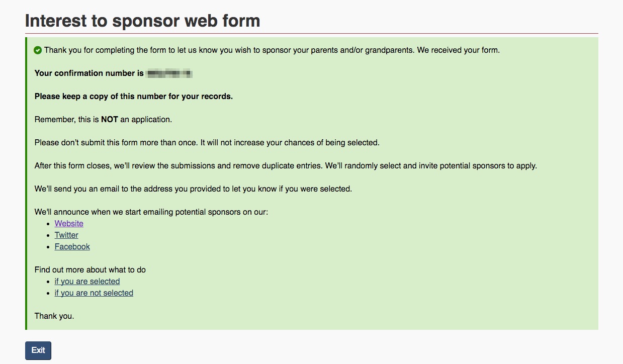Click the "After this form closes" paragraph
623x364 pixels.
point(286,166)
